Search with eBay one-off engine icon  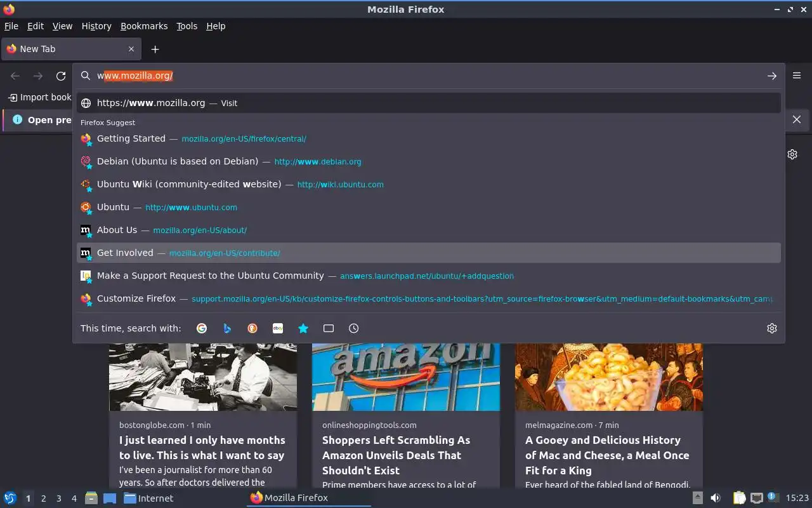[278, 328]
